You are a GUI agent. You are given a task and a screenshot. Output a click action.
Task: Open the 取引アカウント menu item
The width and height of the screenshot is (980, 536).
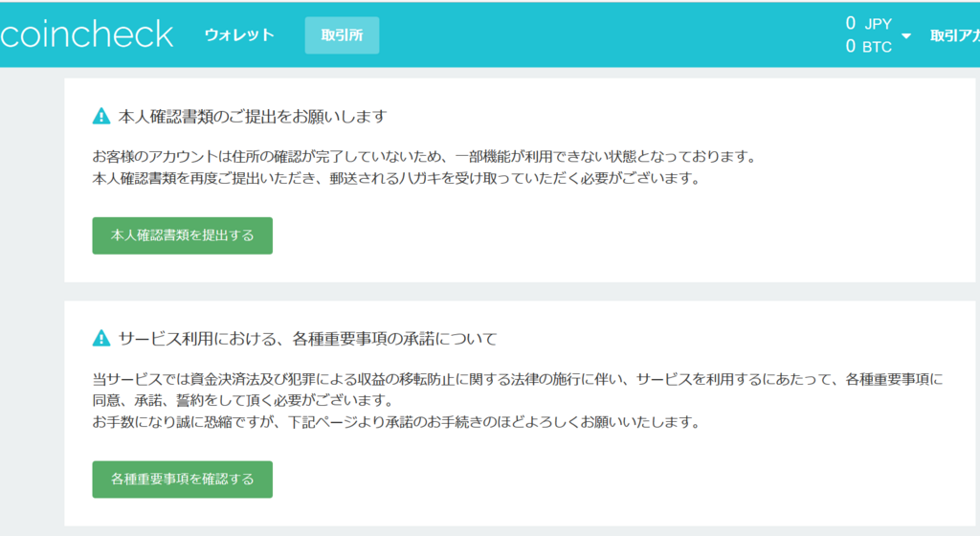[955, 35]
